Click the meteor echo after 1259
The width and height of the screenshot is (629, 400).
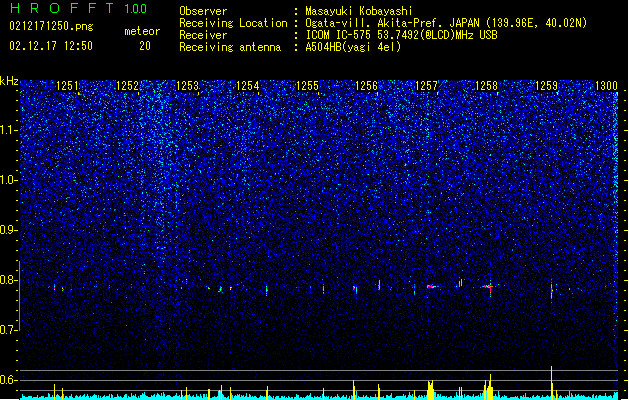click(x=552, y=289)
